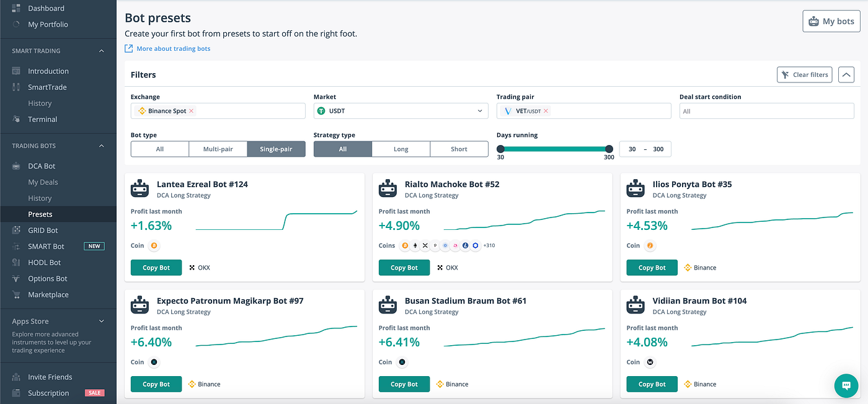Select the Long strategy type
The image size is (868, 404).
click(401, 149)
